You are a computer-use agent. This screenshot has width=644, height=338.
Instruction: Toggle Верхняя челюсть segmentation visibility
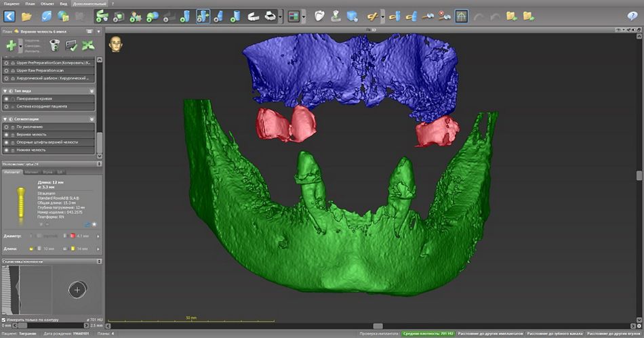click(x=7, y=135)
